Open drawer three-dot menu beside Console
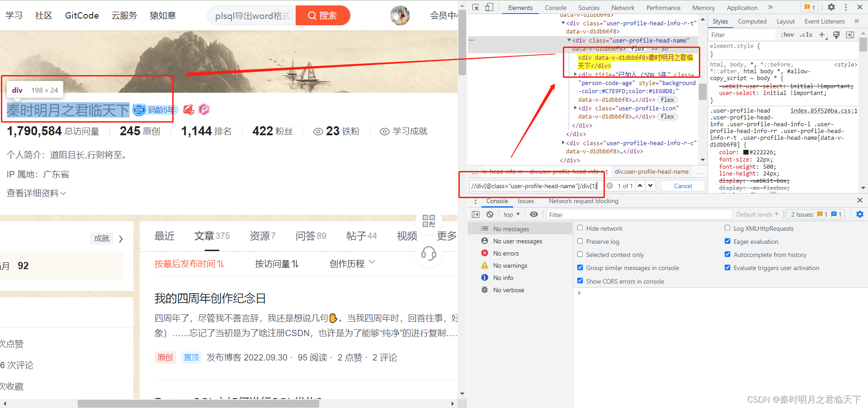This screenshot has height=408, width=868. (475, 201)
